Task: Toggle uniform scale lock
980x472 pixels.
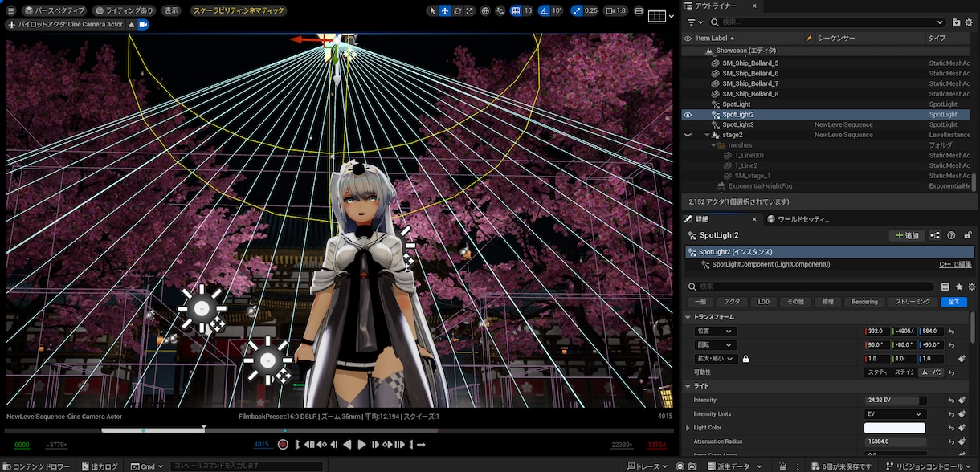Action: coord(745,359)
